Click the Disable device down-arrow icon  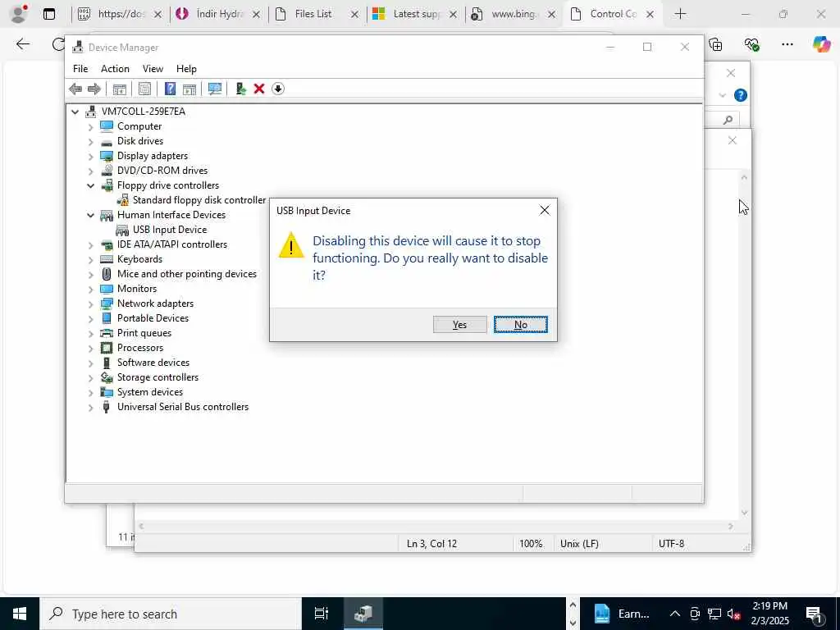pos(278,89)
